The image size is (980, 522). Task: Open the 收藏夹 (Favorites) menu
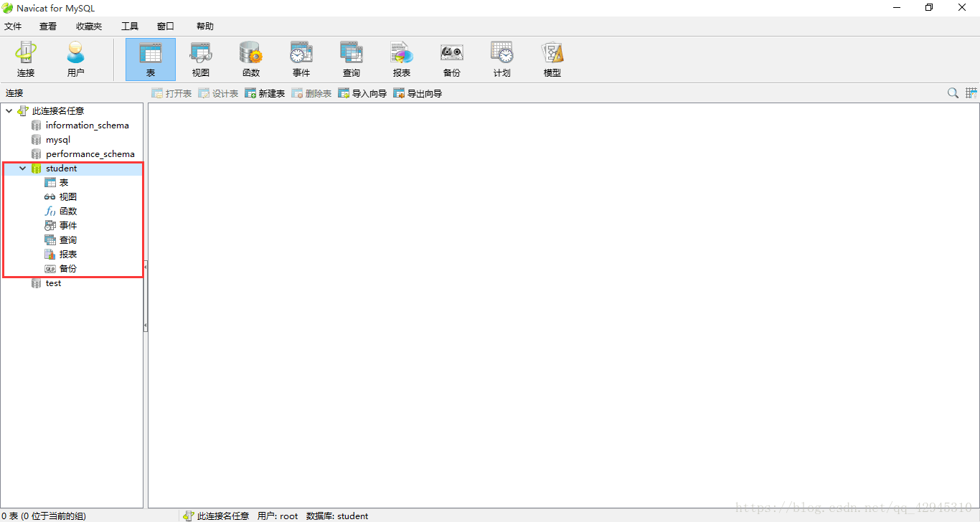click(x=89, y=27)
